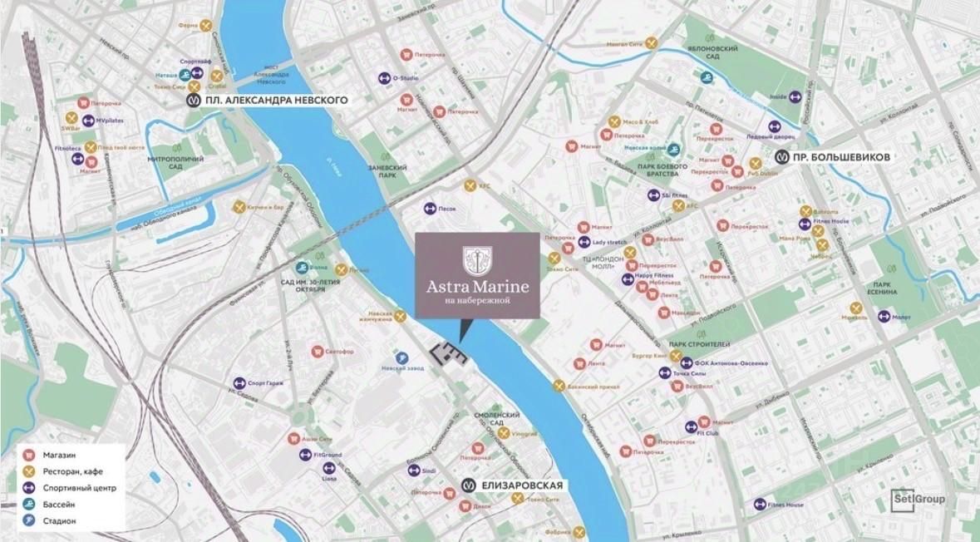This screenshot has width=980, height=542.
Task: Select the Спорт Гараж sports center icon
Action: click(239, 382)
